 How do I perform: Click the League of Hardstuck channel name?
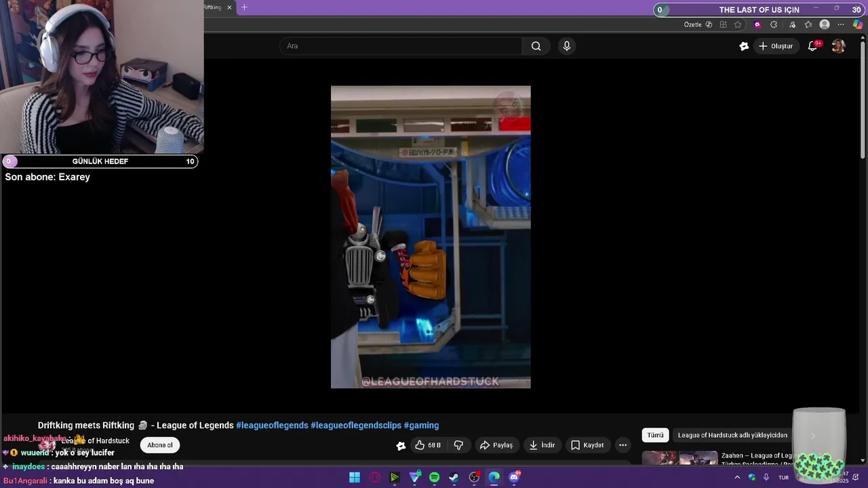pos(96,441)
